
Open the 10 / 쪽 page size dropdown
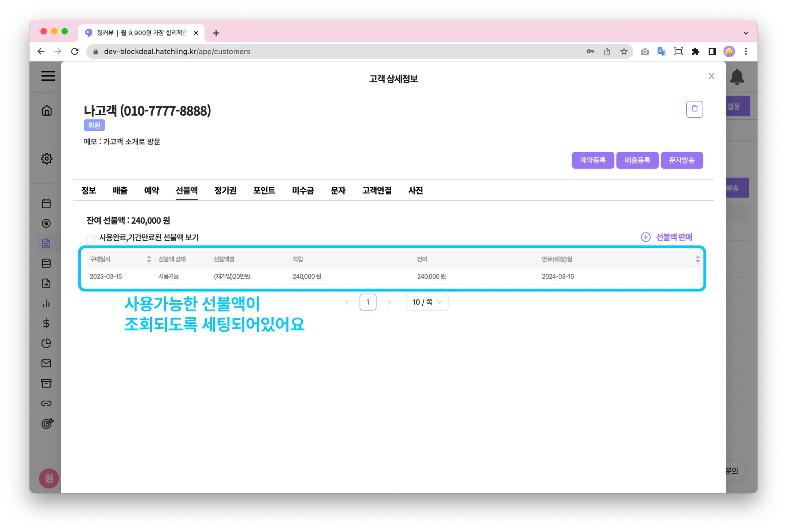pyautogui.click(x=427, y=302)
